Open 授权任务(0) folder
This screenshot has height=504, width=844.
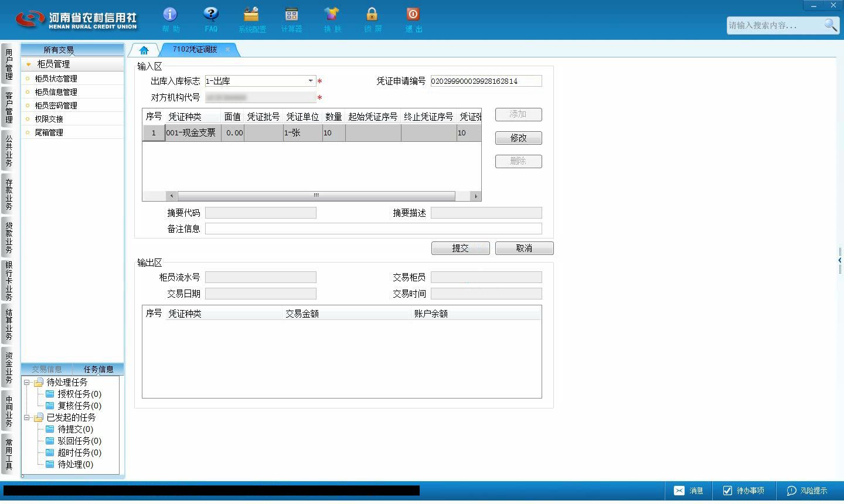tap(74, 394)
